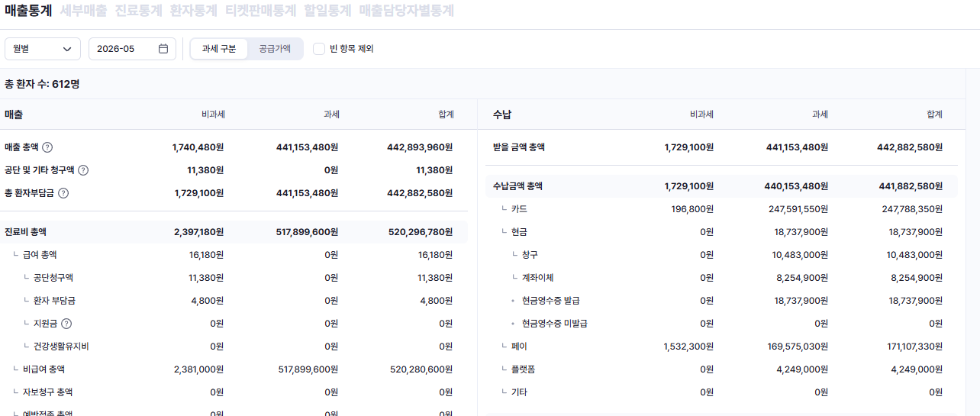This screenshot has width=980, height=416.
Task: Click the 171,107,330원 pay total value
Action: (914, 346)
